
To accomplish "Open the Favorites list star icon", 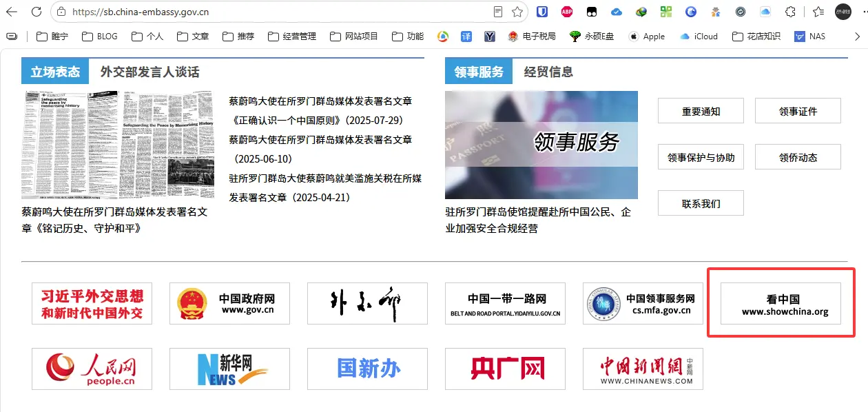I will click(818, 12).
